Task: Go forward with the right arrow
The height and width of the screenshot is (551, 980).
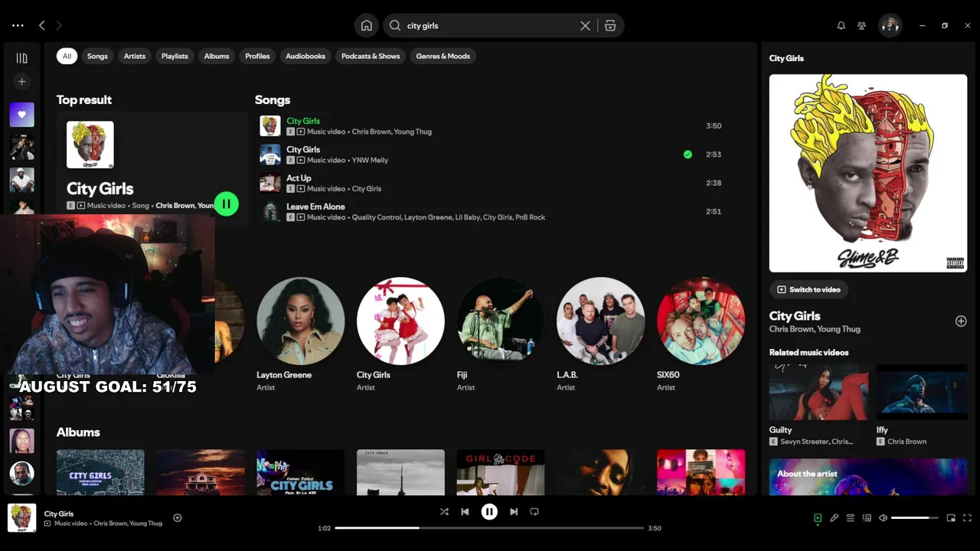Action: click(59, 25)
